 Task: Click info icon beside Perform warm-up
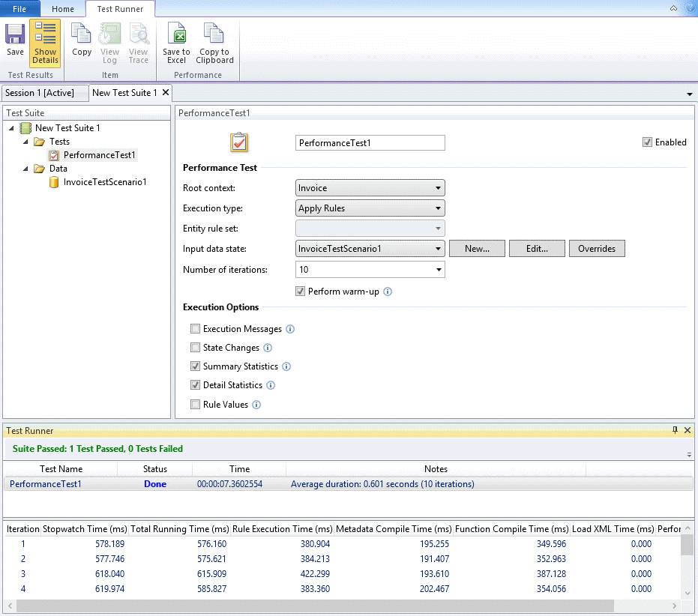pos(388,292)
